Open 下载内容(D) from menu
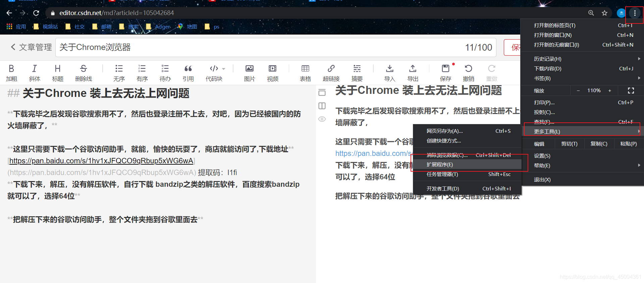The width and height of the screenshot is (644, 283). pyautogui.click(x=582, y=68)
